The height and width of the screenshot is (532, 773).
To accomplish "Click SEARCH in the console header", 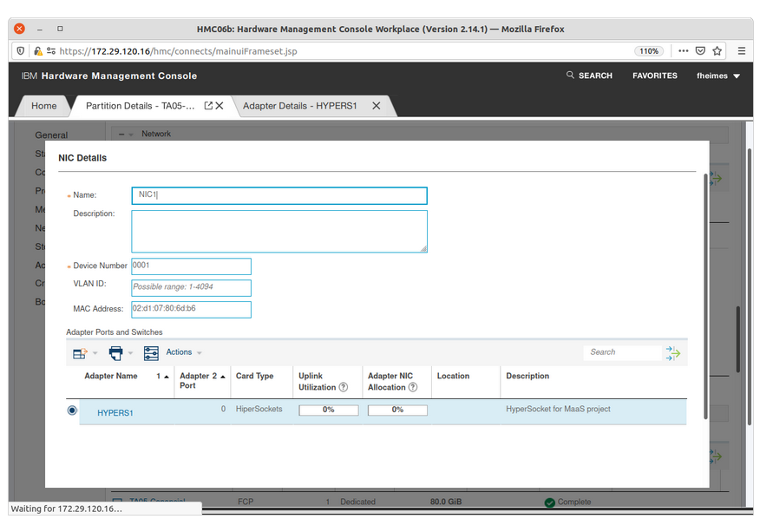I will click(x=590, y=76).
